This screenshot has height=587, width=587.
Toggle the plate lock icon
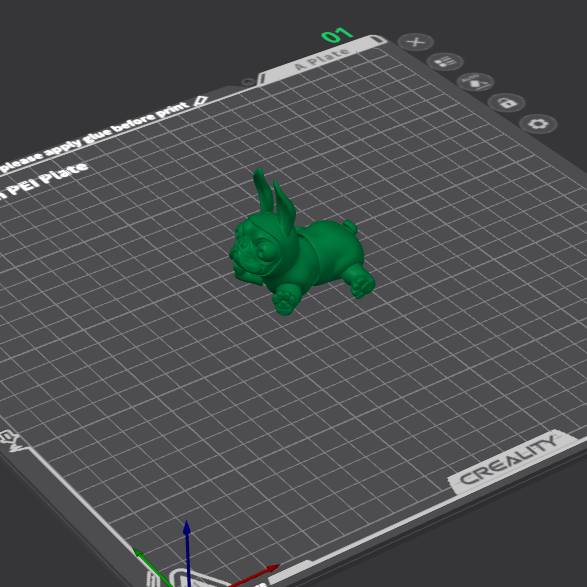(507, 102)
